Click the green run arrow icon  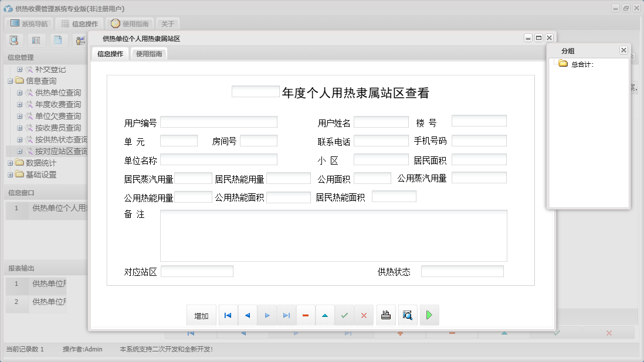point(429,315)
